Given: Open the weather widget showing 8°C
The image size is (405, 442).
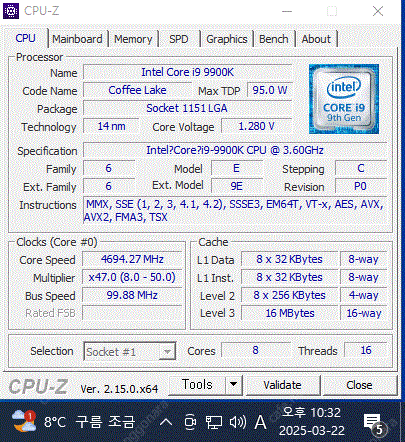Looking at the screenshot, I should [x=73, y=422].
